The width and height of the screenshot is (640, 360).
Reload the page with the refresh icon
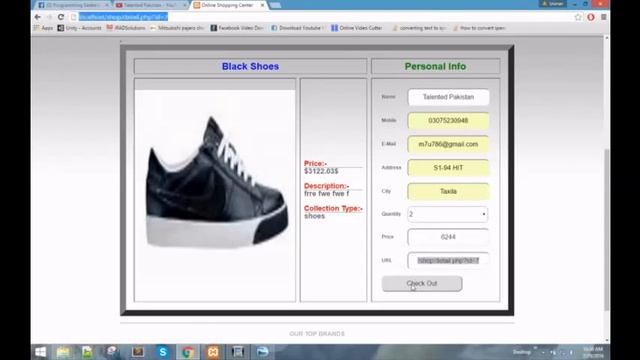point(61,17)
